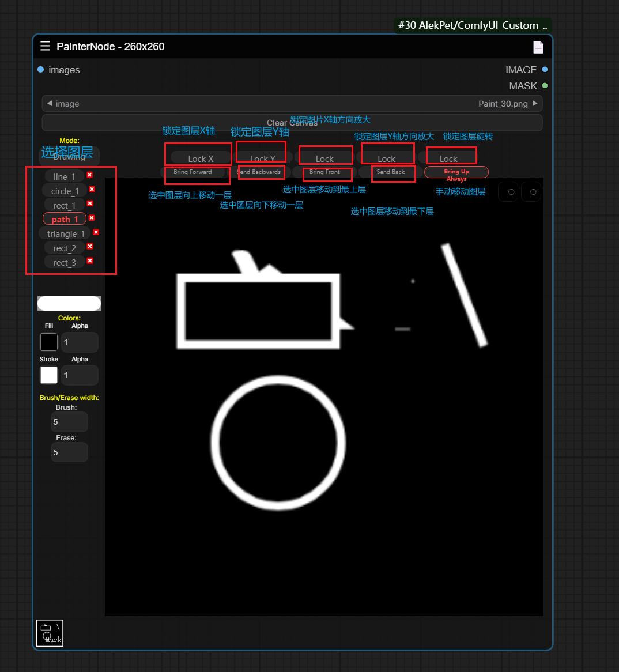Click the redo arrow icon above canvas

[x=533, y=192]
